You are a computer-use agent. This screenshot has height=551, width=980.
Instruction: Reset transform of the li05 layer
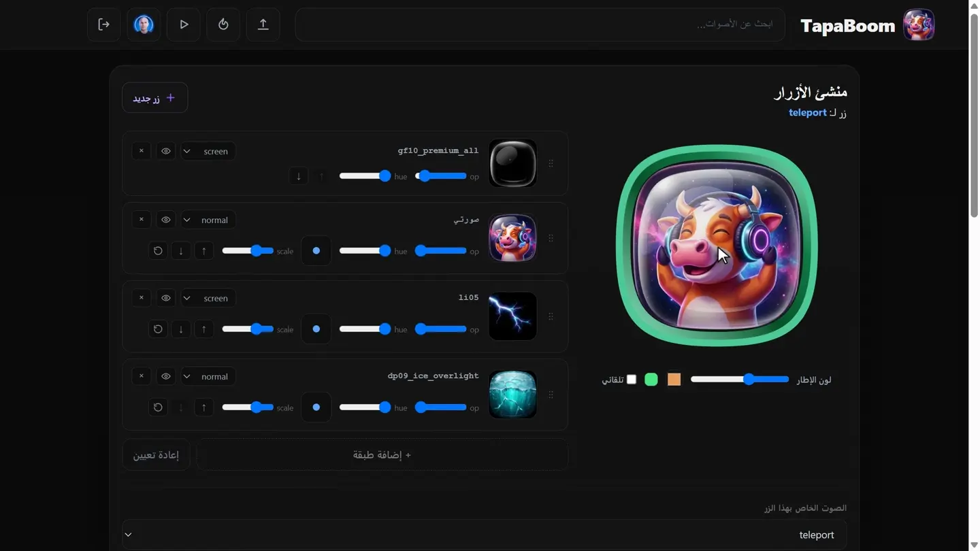pos(158,329)
